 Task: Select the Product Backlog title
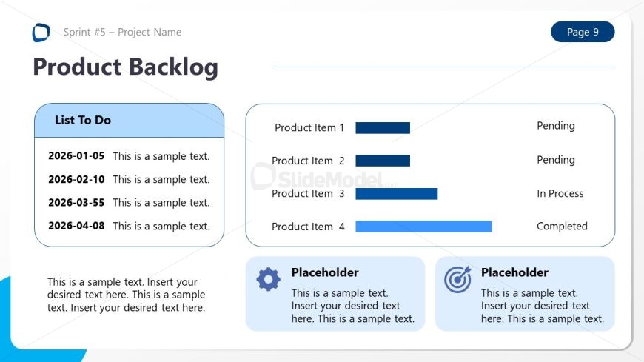click(126, 67)
